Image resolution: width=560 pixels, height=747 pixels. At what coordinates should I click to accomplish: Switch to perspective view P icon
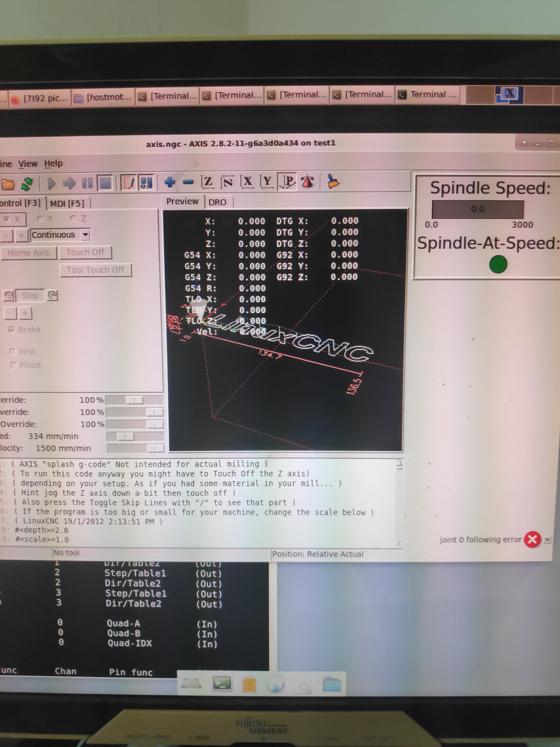[287, 182]
